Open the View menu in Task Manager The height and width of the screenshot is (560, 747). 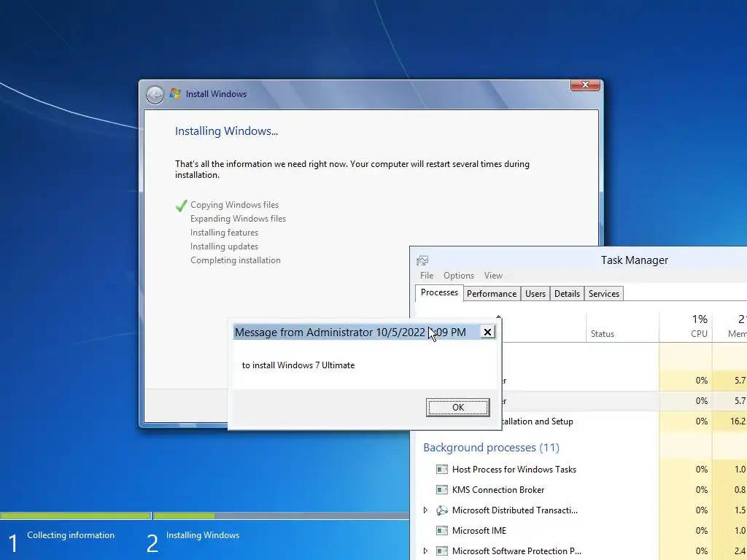[x=493, y=276]
